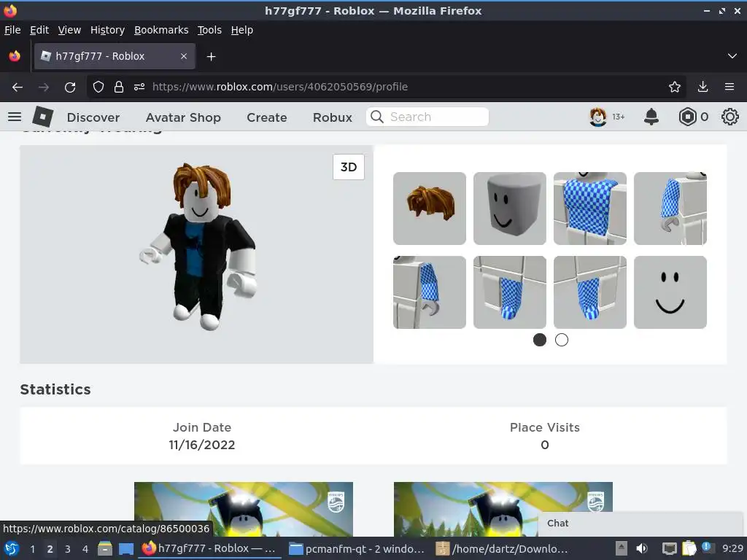Open the File menu

12,30
